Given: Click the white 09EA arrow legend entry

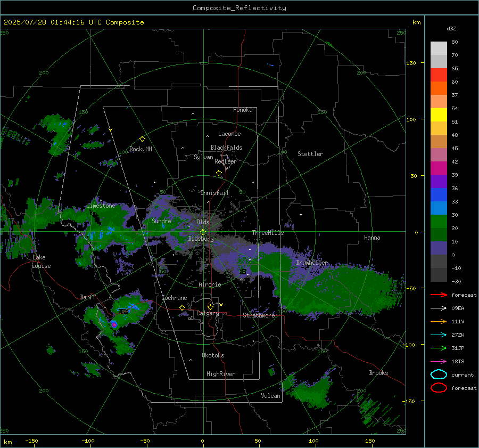Looking at the screenshot, I should coord(439,308).
